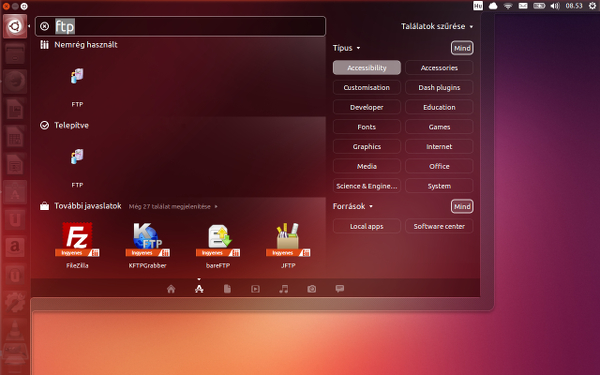
Task: Toggle the Accessibility type filter
Action: click(x=367, y=68)
